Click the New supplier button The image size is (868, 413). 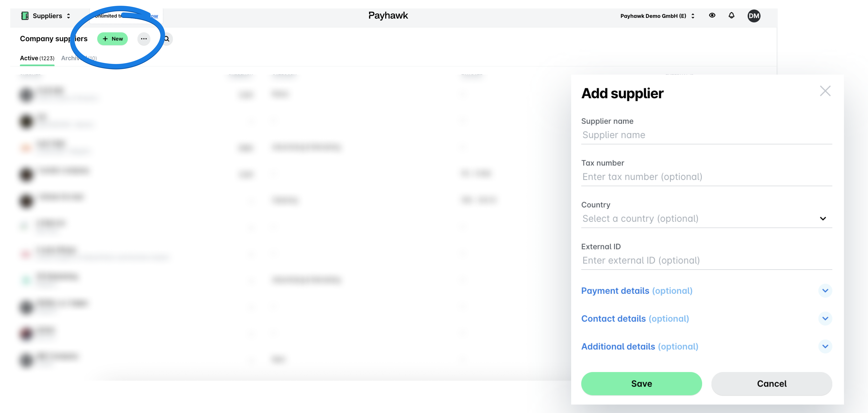click(113, 39)
